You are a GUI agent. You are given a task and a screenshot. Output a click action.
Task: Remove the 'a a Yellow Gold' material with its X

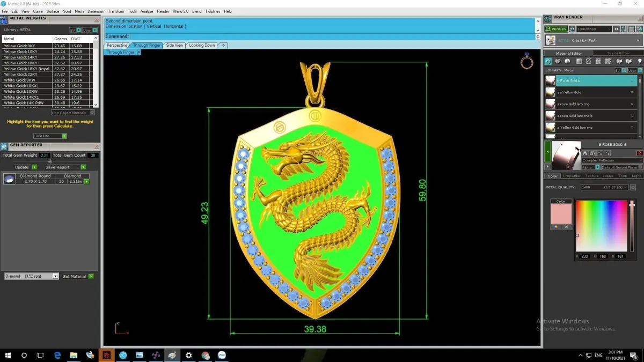[632, 92]
